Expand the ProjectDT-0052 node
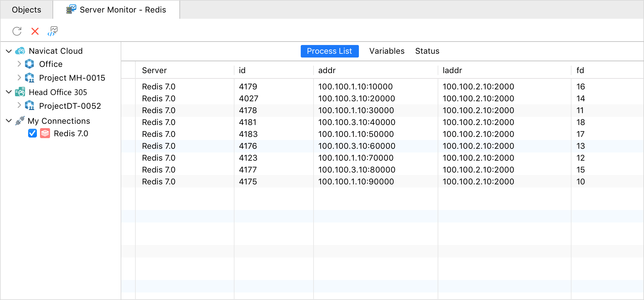644x300 pixels. tap(19, 106)
